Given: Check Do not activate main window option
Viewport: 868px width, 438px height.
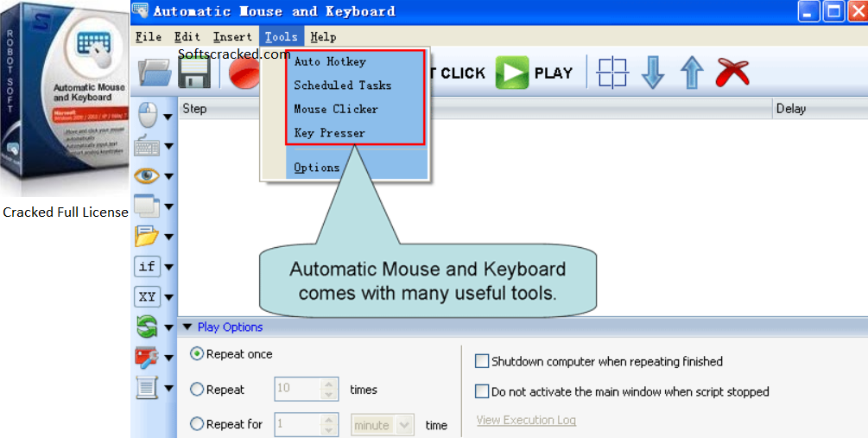Looking at the screenshot, I should (x=482, y=391).
